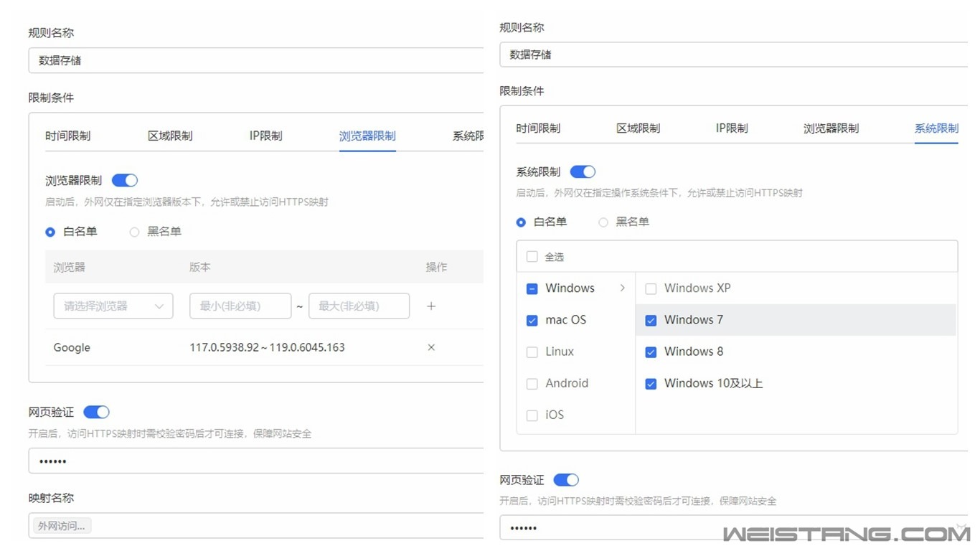Click the 外网访问... mapping name tag
This screenshot has height=551, width=980.
tap(62, 526)
